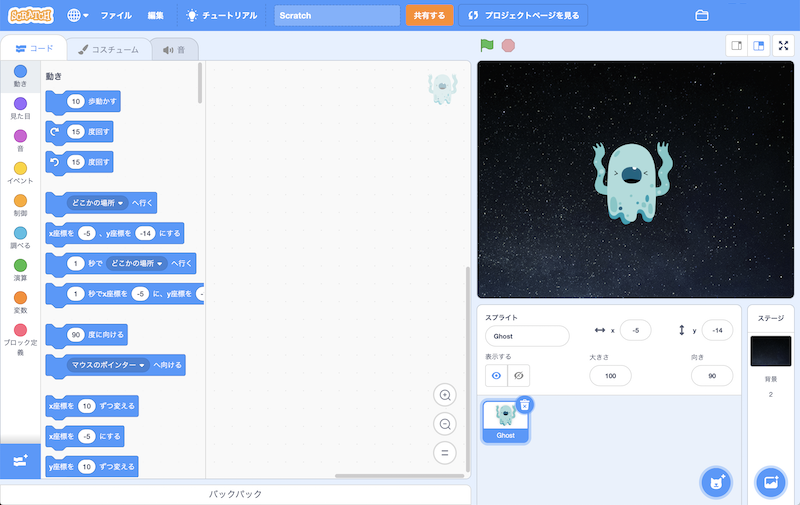Reset workspace zoom to default
This screenshot has height=505, width=800.
[445, 452]
